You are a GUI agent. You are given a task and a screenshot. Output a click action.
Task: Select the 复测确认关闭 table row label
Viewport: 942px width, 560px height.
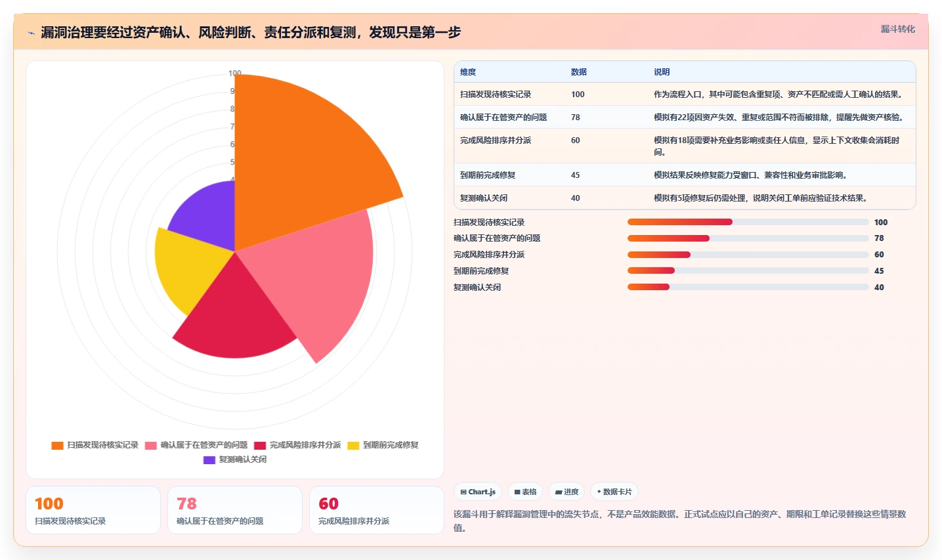click(484, 198)
